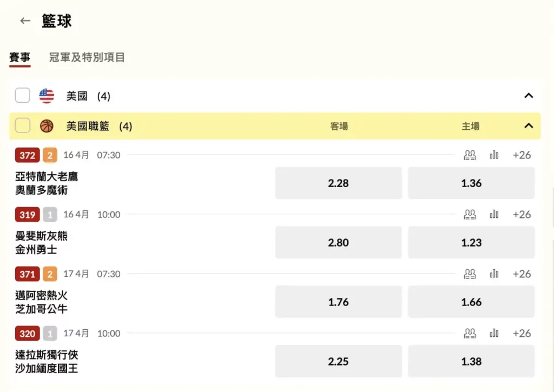Collapse the 美國 section chevron

[529, 96]
